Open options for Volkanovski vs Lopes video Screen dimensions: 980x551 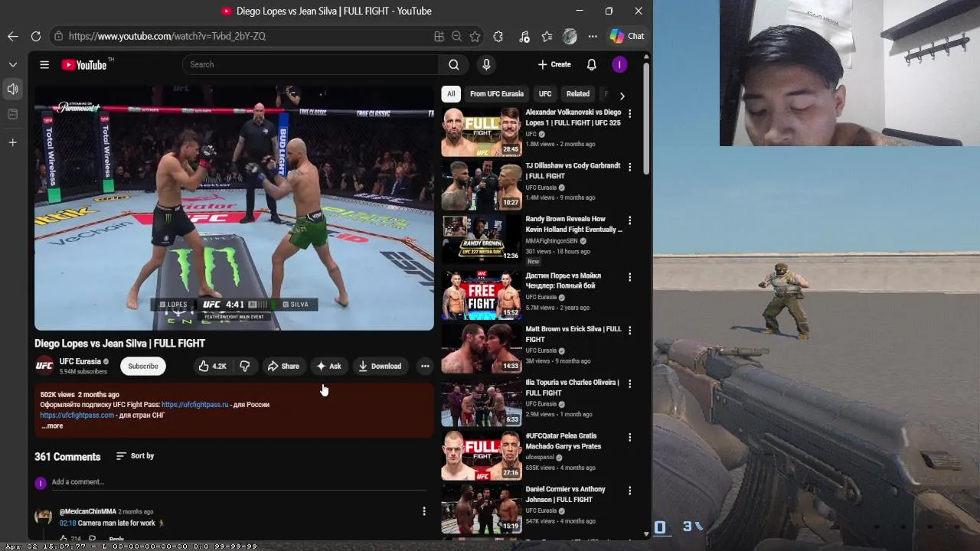coord(630,113)
